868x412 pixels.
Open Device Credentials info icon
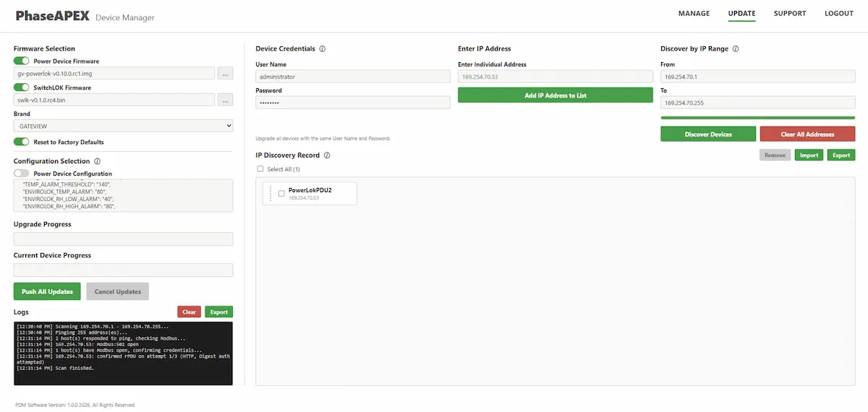(322, 49)
